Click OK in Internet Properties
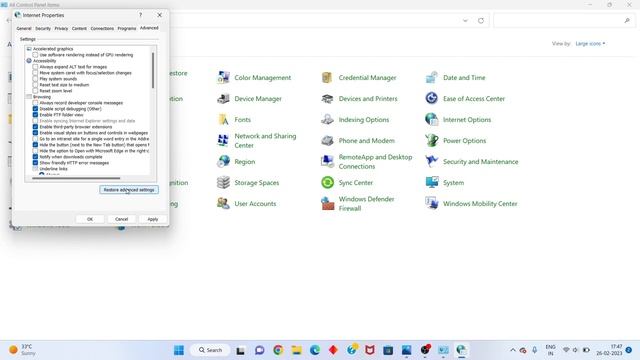The image size is (640, 360). click(x=90, y=219)
